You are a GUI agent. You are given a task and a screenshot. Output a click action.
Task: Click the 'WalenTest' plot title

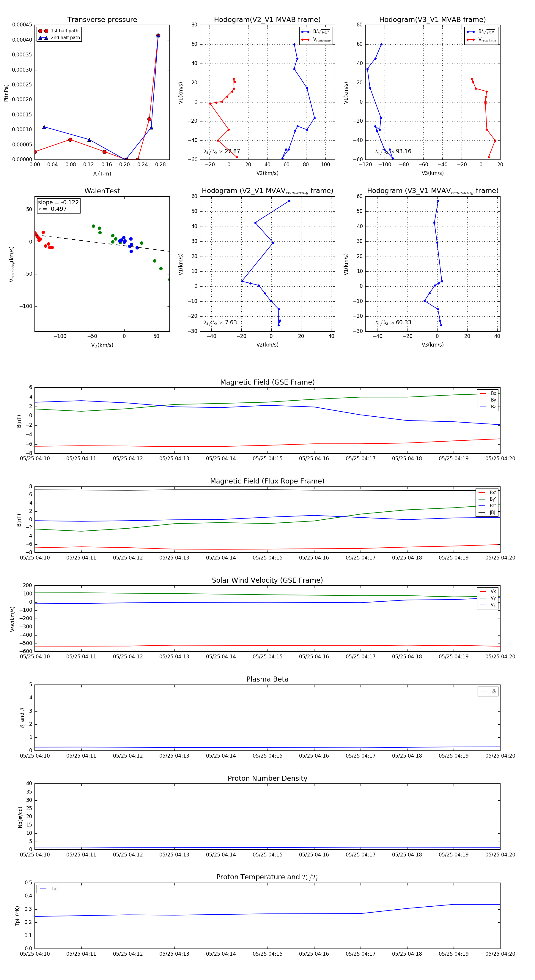click(102, 191)
